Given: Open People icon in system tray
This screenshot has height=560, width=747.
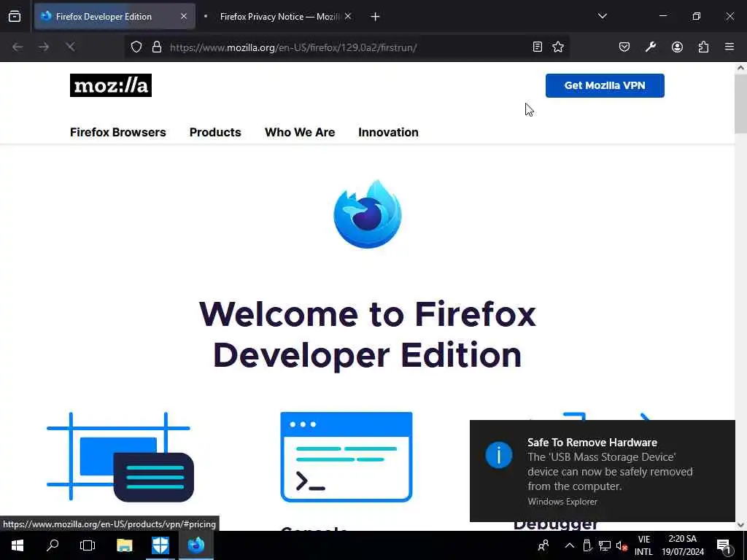Looking at the screenshot, I should (x=543, y=545).
